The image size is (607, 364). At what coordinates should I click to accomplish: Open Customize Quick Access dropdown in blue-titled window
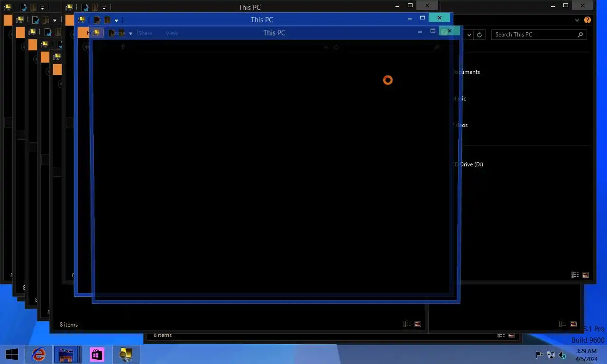coord(116,20)
